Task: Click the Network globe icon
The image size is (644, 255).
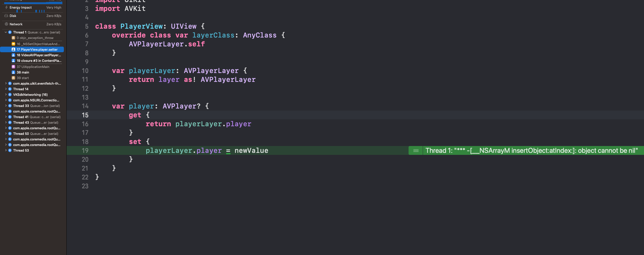Action: pos(6,24)
